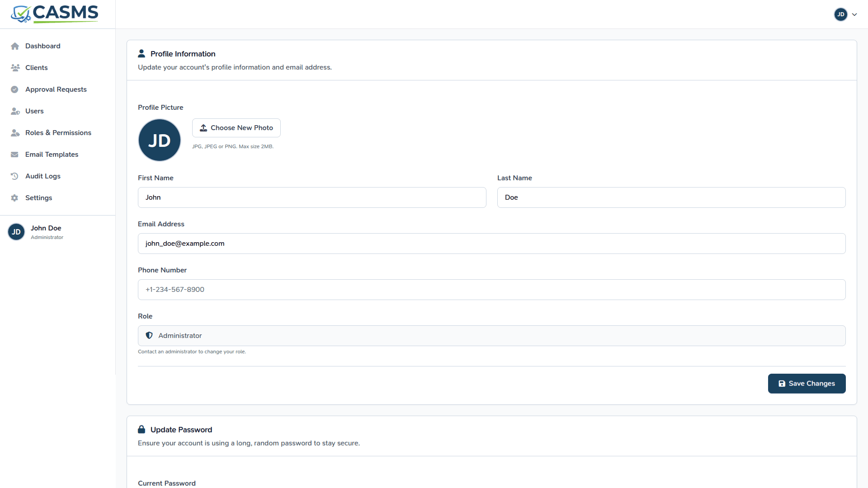Focus the First Name field
868x488 pixels.
click(312, 197)
